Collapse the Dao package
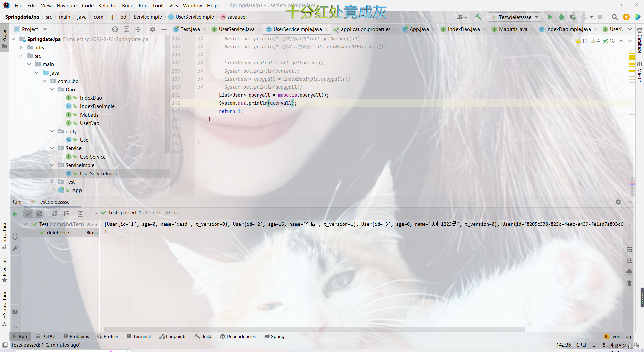The width and height of the screenshot is (644, 352). [52, 89]
